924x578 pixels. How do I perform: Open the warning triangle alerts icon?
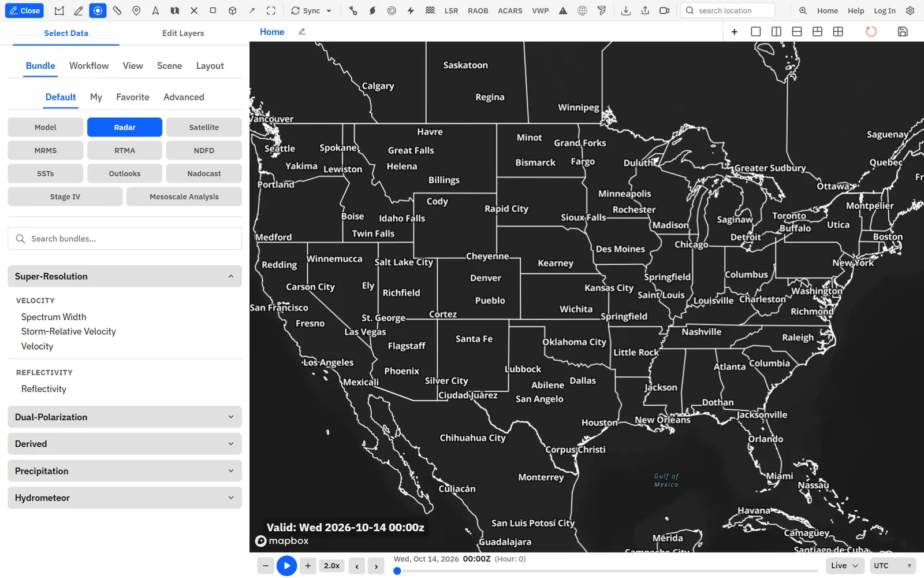pyautogui.click(x=563, y=10)
